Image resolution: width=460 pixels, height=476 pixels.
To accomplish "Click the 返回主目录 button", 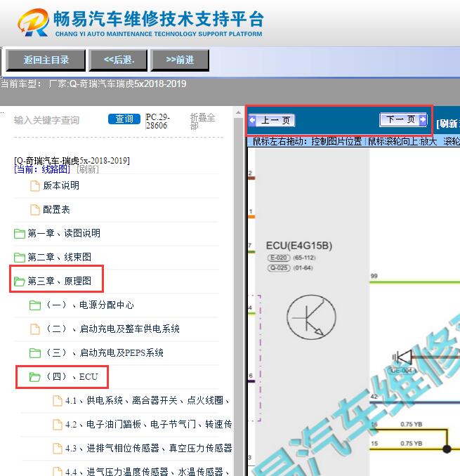I will coord(46,60).
